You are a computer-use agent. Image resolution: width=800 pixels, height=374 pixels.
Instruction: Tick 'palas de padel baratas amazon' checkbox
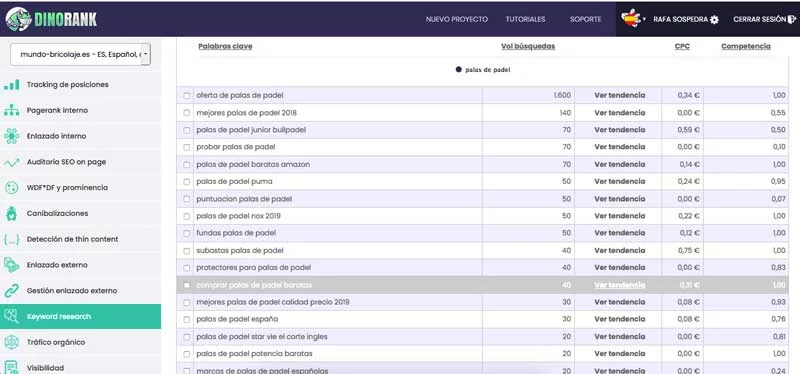(187, 165)
